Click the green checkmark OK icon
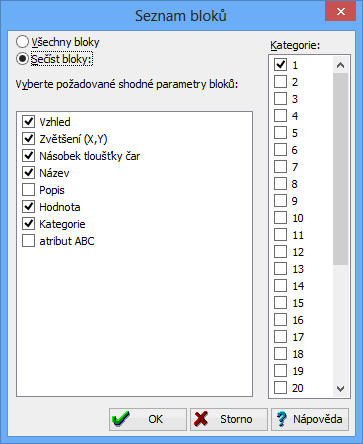This screenshot has height=444, width=363. point(120,419)
